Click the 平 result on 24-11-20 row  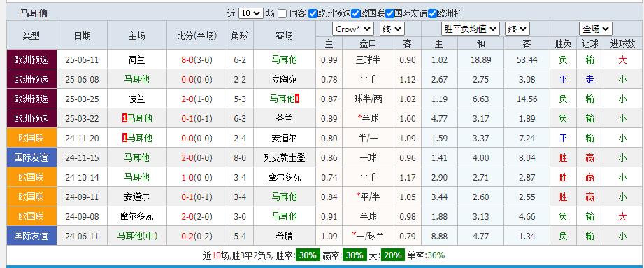tap(563, 138)
